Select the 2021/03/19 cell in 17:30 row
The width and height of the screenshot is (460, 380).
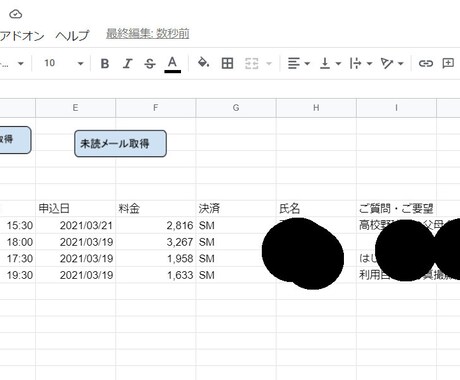76,259
